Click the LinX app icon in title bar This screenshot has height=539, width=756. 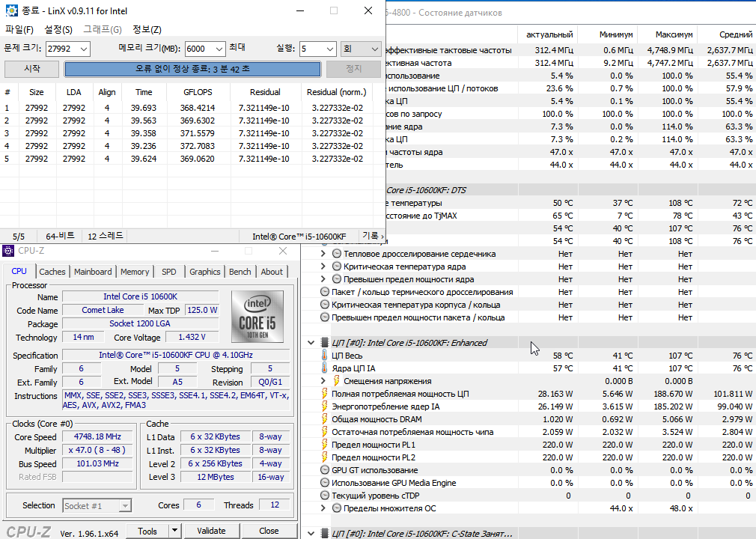11,10
